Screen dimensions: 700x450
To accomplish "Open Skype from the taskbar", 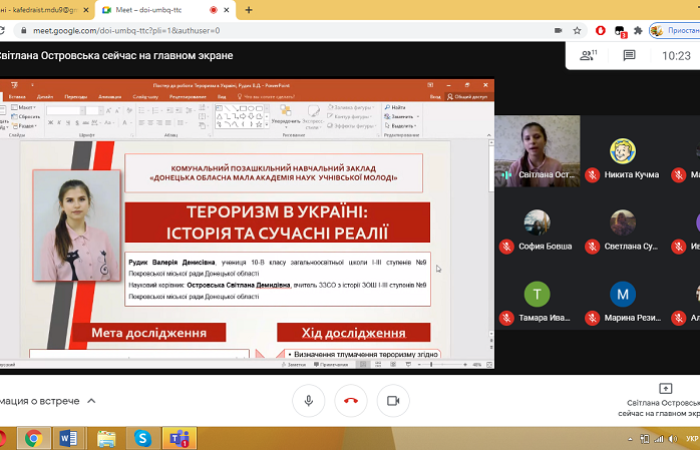I will point(143,437).
